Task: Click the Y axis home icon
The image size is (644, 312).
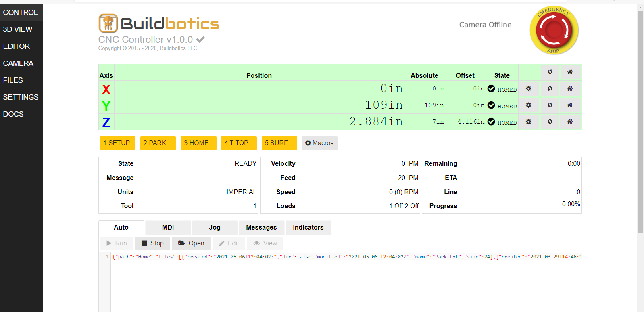Action: [569, 105]
